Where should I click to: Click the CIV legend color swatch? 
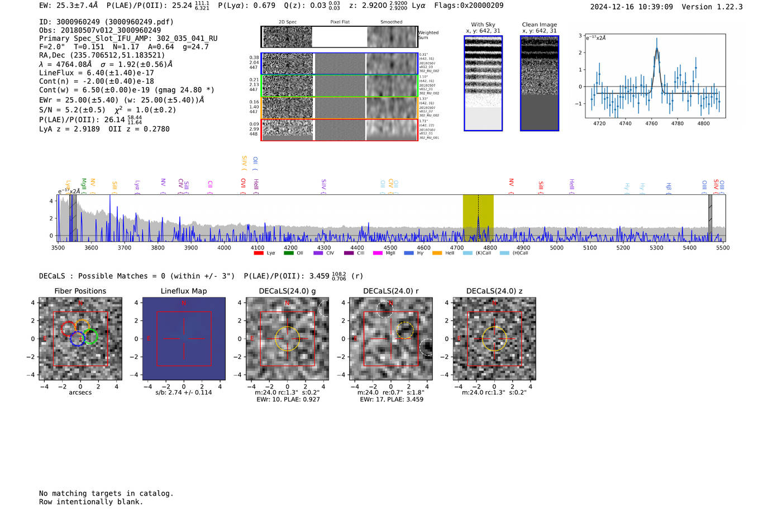[318, 253]
